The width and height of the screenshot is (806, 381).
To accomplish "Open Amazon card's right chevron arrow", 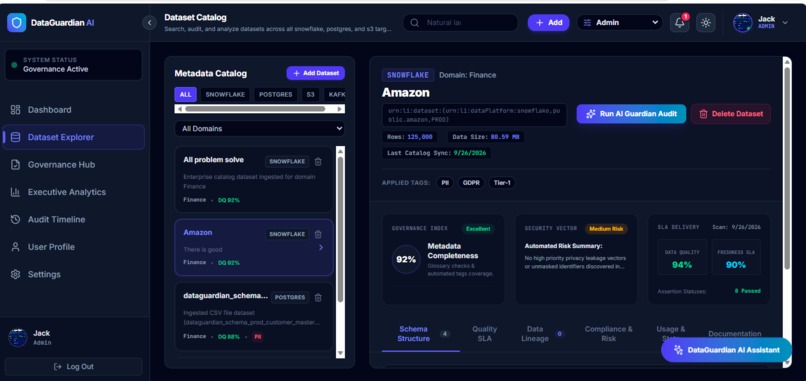I will (321, 248).
